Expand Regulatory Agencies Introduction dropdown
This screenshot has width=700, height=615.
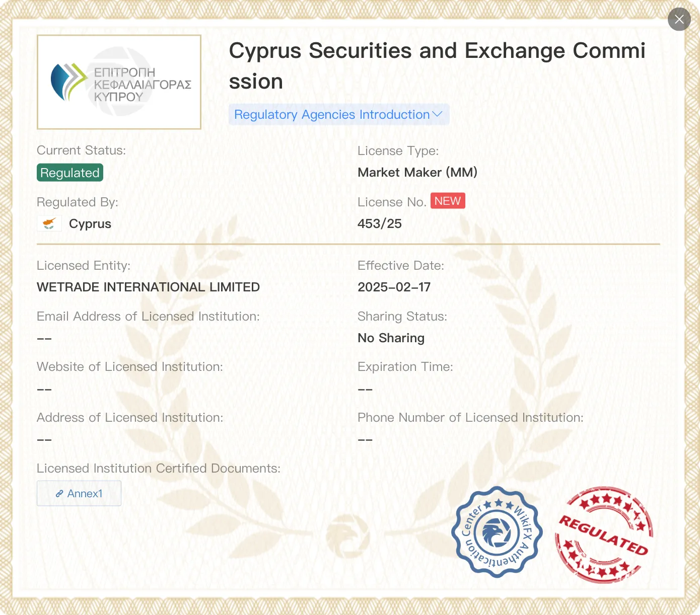coord(339,115)
